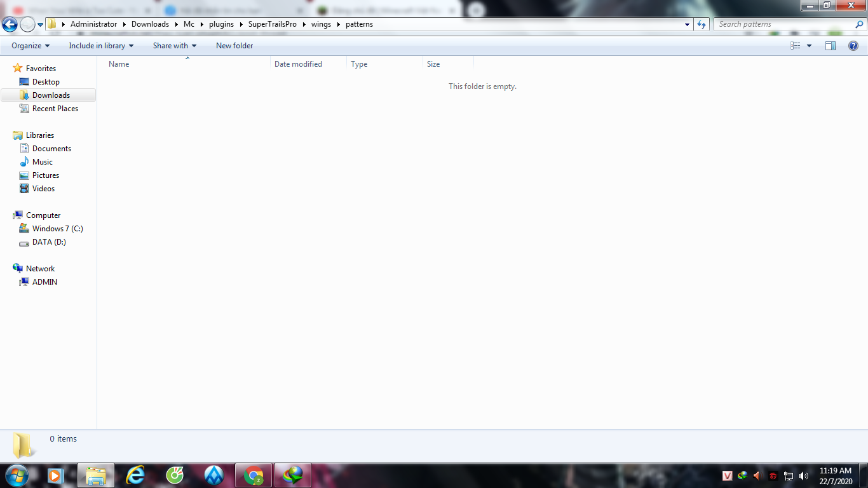Open the DATA (D:) drive
Screen dimensions: 868x488
tap(49, 242)
